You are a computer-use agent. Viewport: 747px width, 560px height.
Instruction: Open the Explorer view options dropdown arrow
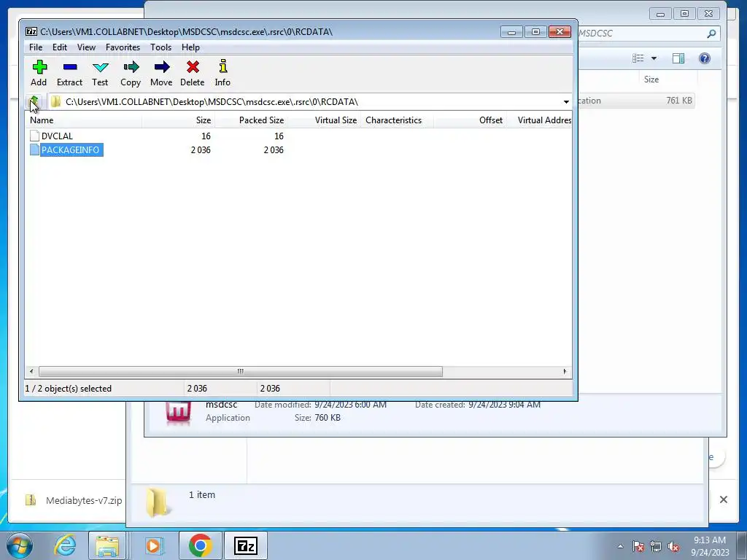coord(654,58)
